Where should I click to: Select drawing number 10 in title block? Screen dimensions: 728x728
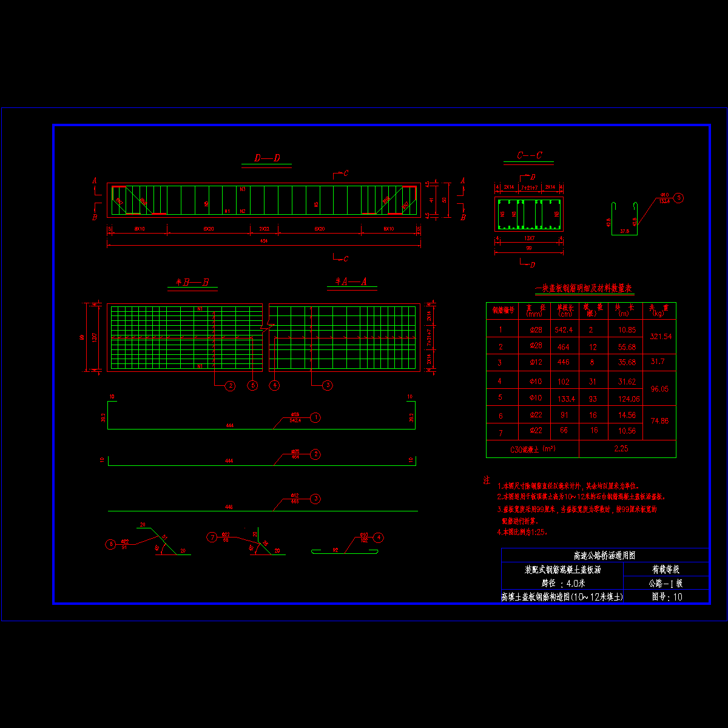(667, 596)
